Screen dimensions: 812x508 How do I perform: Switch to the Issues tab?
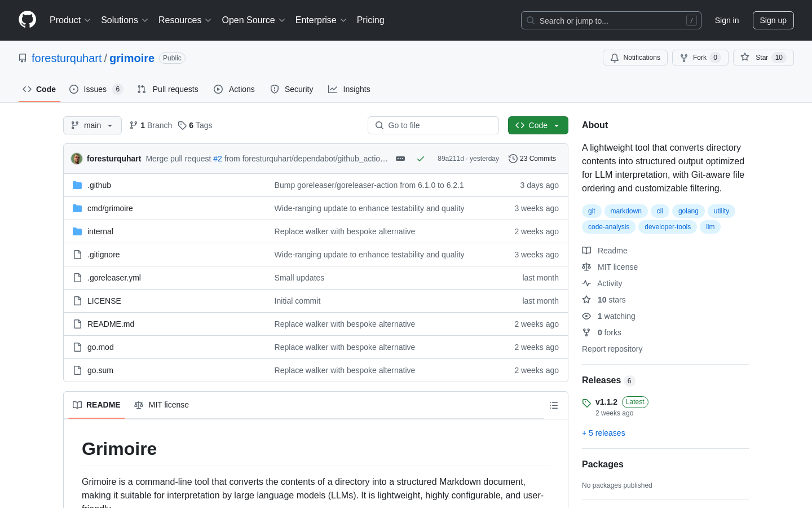[x=96, y=89]
